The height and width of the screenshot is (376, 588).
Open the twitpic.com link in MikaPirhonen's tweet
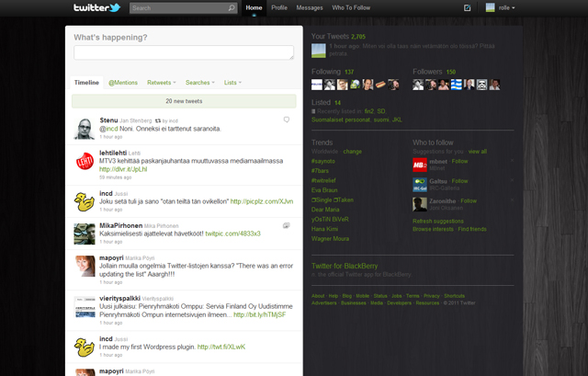click(x=232, y=234)
